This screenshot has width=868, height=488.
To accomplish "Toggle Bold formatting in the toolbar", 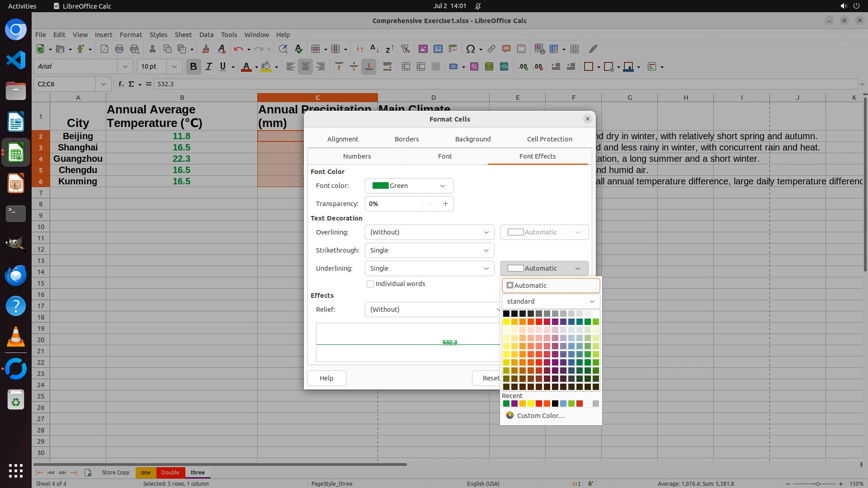I will 193,66.
